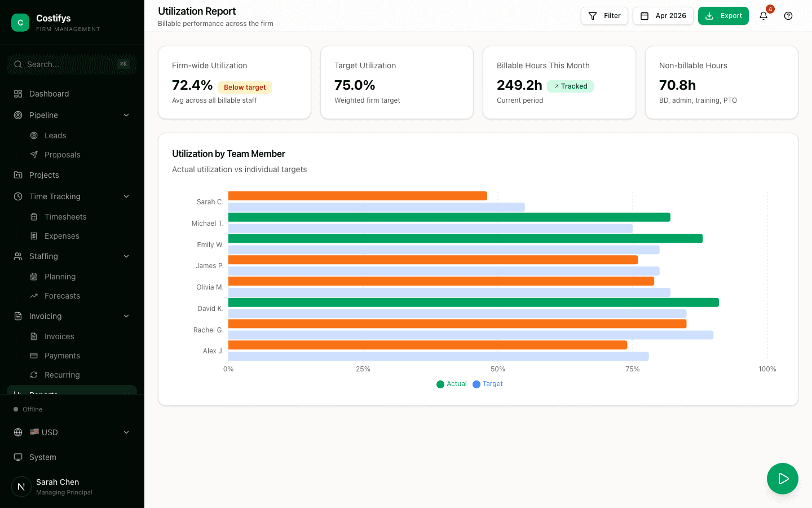Screen dimensions: 812x508
Task: Toggle the Target series in the chart legend
Action: [487, 384]
